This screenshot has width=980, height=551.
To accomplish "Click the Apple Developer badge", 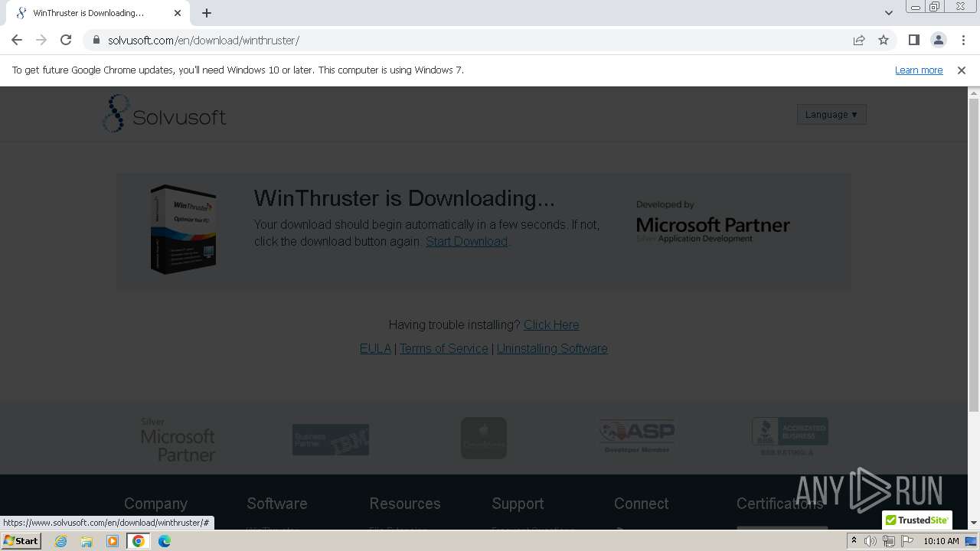I will tap(484, 438).
